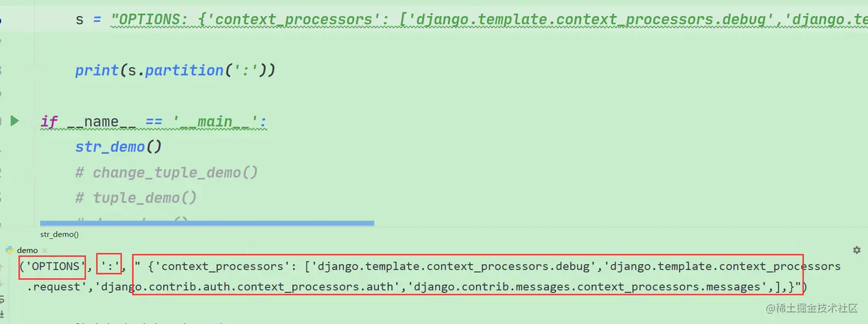Click the Python icon on demo tab
The image size is (868, 324).
click(9, 250)
